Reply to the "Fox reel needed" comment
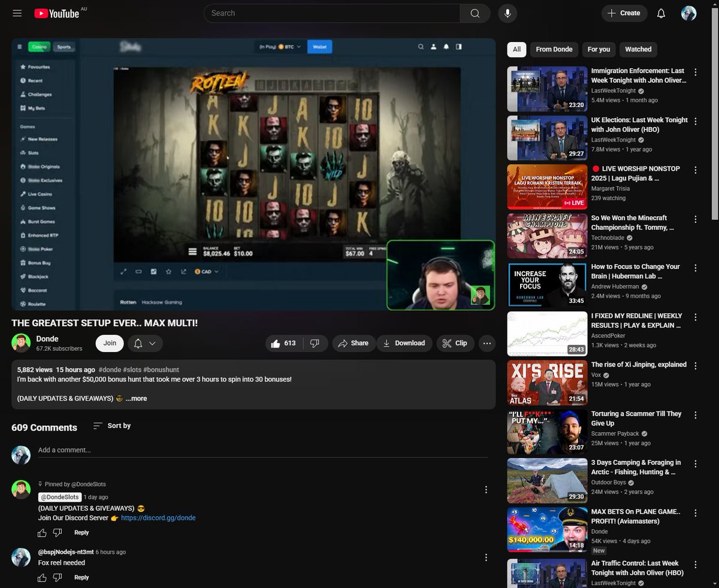719x588 pixels. coord(81,577)
